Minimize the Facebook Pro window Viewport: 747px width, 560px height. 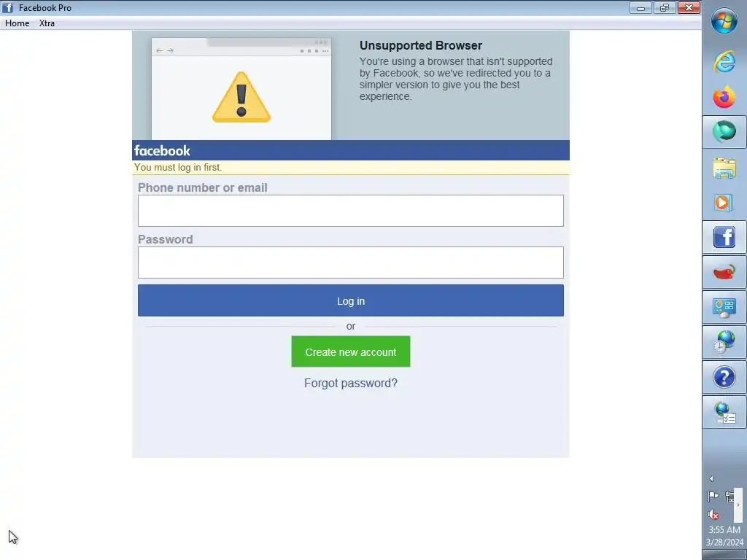click(640, 7)
